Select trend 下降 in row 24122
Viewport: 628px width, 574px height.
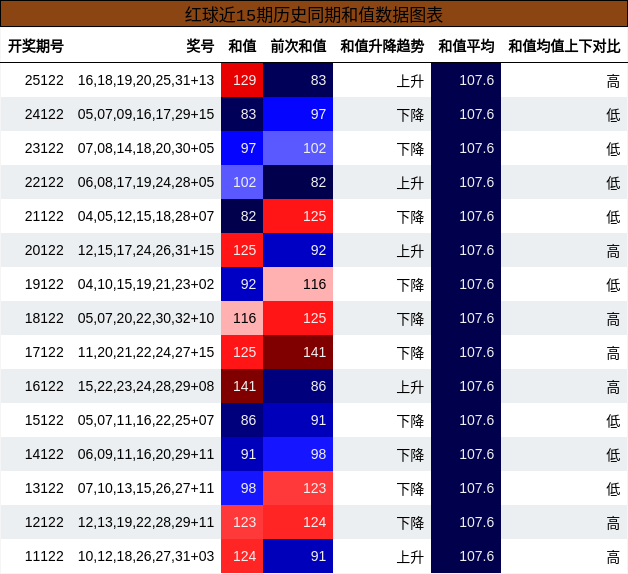[x=410, y=115]
